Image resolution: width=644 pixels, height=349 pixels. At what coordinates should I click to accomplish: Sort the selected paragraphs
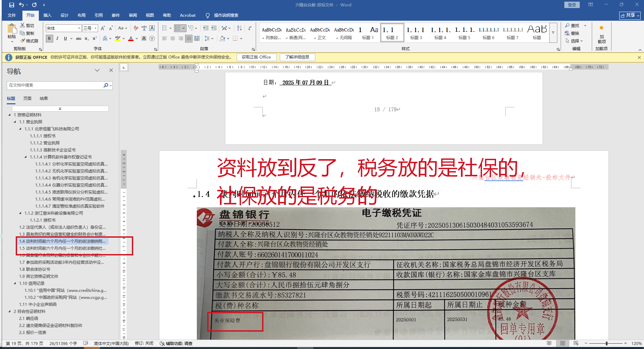click(x=239, y=28)
